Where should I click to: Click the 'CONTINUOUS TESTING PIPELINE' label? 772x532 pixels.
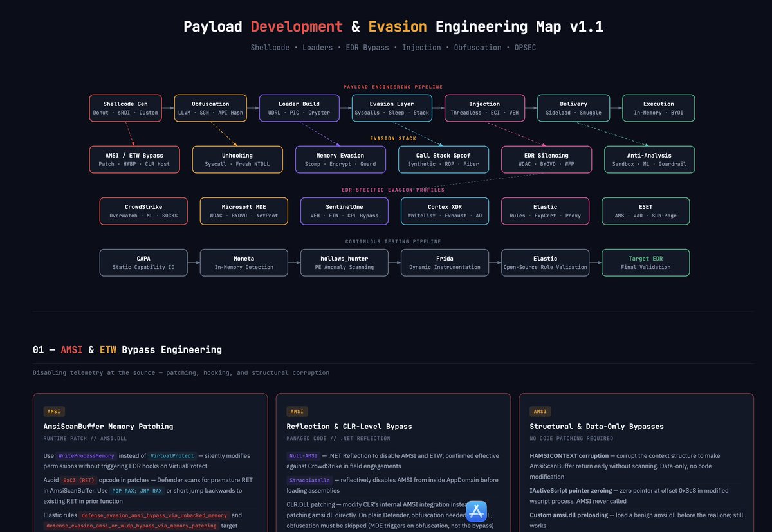[393, 241]
